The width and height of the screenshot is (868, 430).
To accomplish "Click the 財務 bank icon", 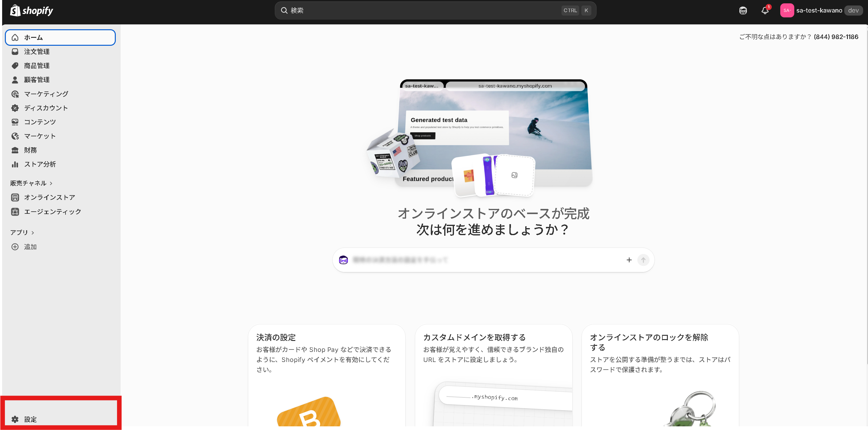I will click(15, 150).
